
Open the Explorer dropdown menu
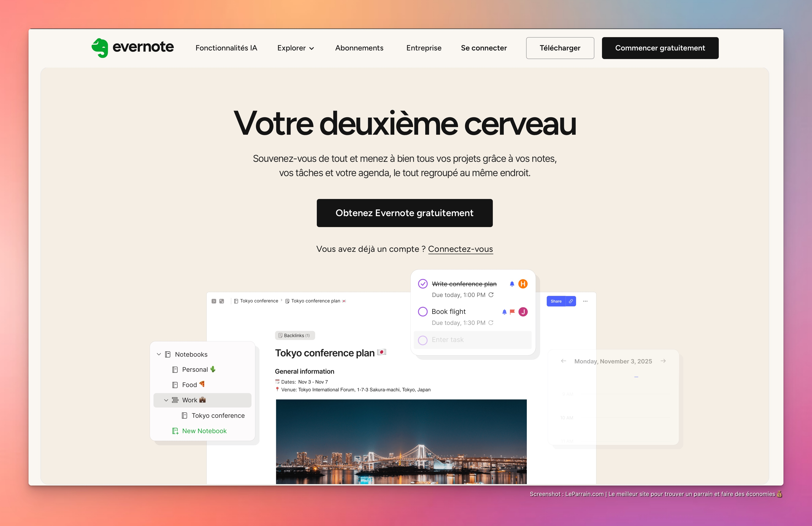point(295,48)
